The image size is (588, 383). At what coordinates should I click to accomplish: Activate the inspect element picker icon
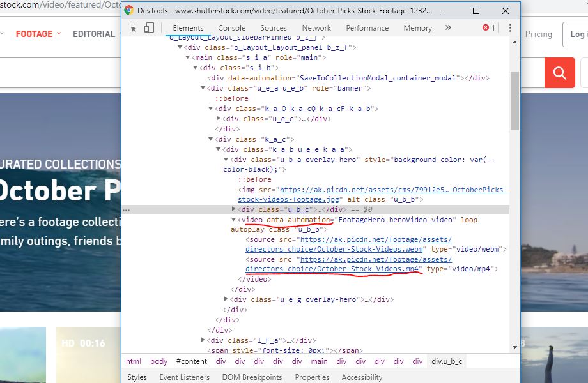(132, 27)
